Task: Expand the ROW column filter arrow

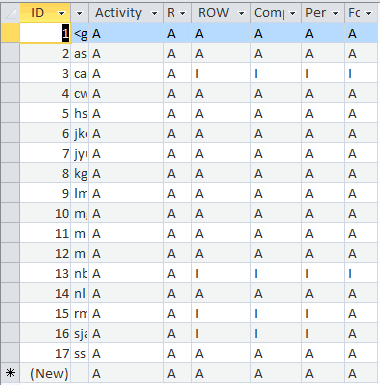Action: (x=241, y=13)
